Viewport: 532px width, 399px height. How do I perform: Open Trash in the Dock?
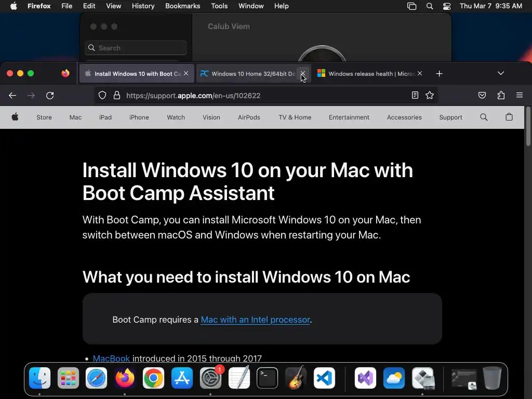(492, 378)
